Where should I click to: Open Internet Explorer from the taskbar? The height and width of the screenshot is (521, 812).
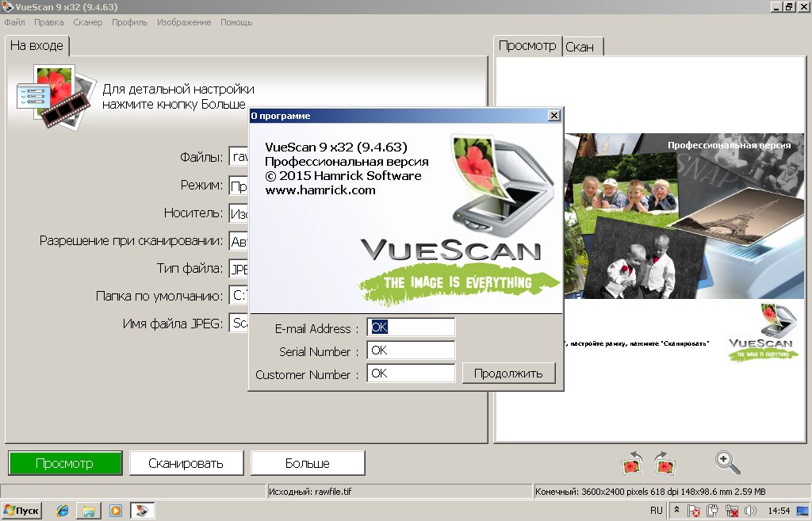point(62,511)
